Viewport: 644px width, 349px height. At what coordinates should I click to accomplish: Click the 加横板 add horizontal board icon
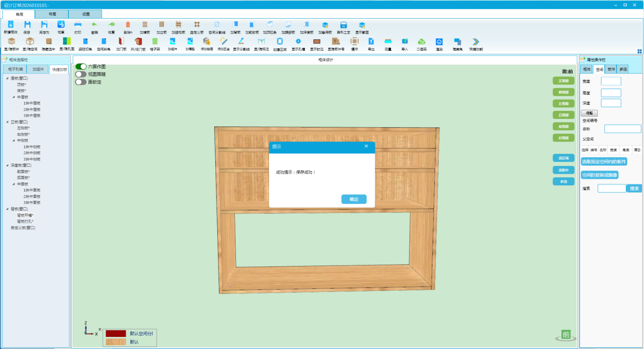(x=145, y=25)
